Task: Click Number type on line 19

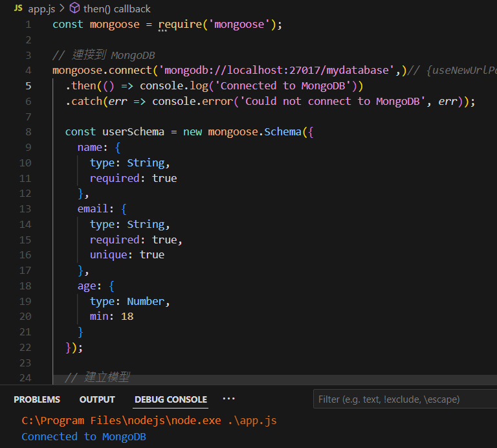Action: pos(146,301)
